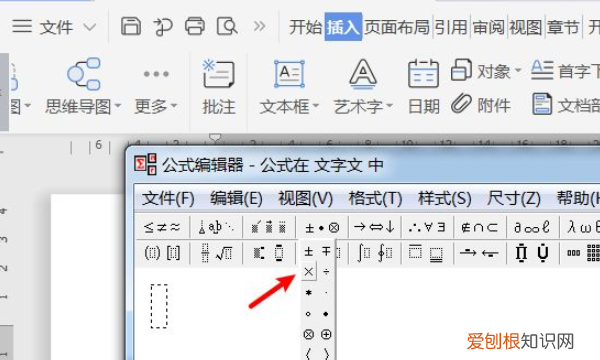This screenshot has height=360, width=600.
Task: Insert the ⊕ circled plus symbol
Action: pyautogui.click(x=326, y=335)
